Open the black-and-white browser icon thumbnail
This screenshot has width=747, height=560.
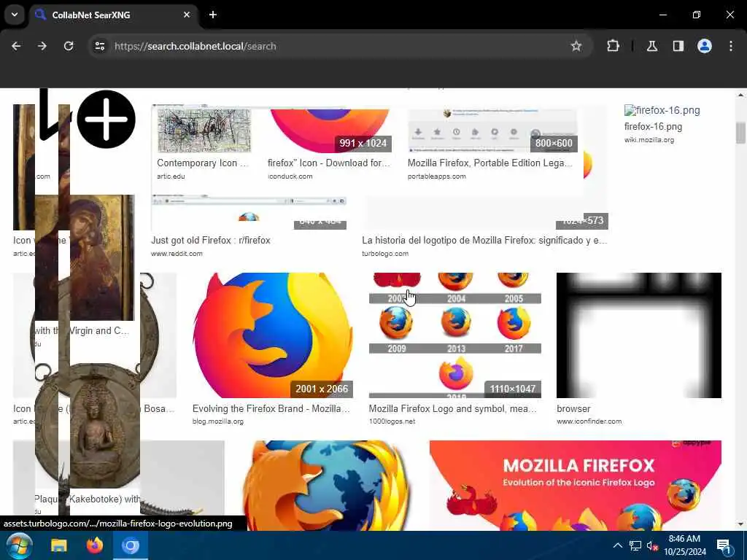[639, 335]
